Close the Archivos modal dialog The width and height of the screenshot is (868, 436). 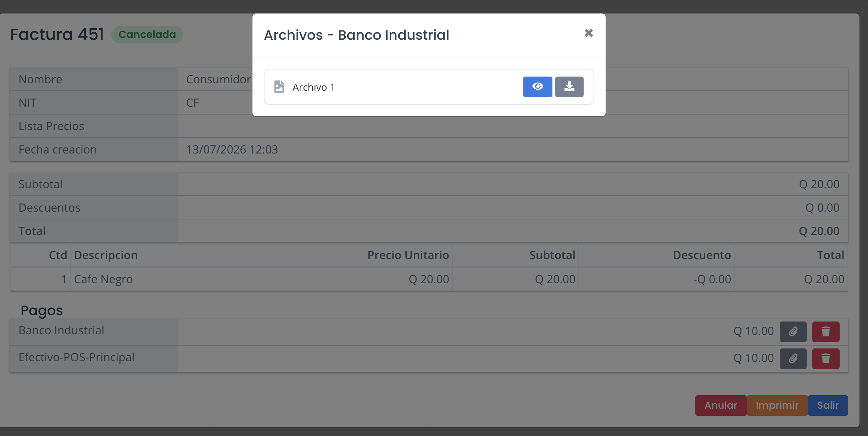[589, 33]
